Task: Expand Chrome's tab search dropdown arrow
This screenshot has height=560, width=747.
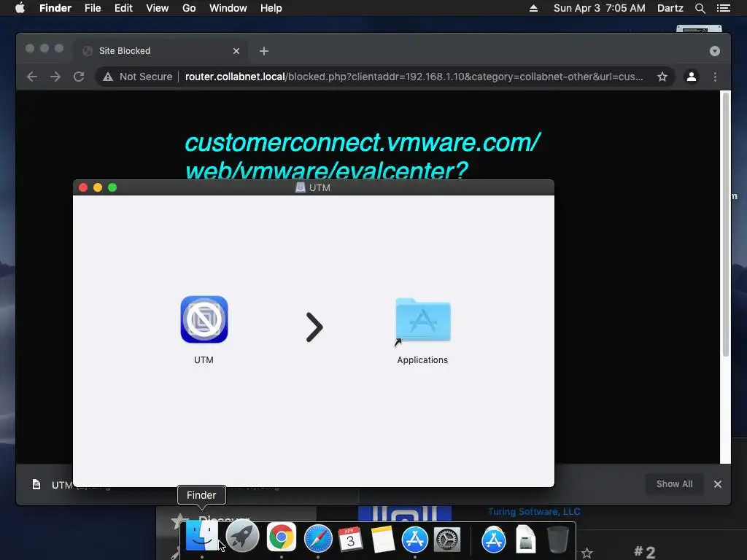Action: 715,51
